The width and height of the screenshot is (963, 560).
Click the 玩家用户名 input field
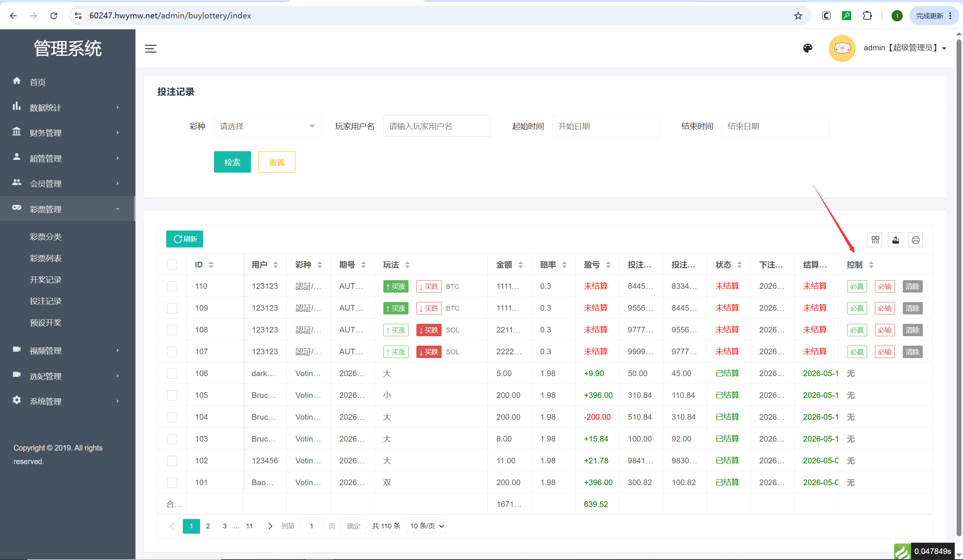point(437,126)
